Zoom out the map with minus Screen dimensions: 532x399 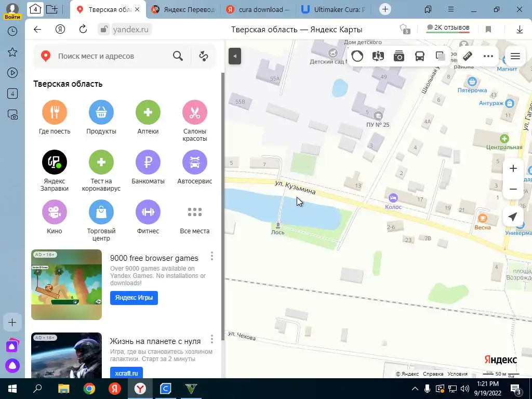[513, 189]
